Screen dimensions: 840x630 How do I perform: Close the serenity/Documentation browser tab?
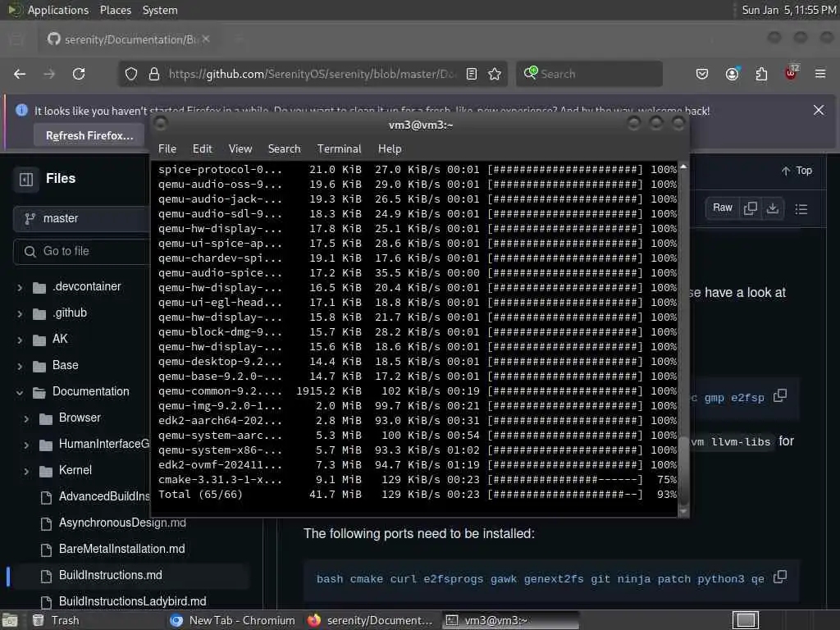coord(206,39)
